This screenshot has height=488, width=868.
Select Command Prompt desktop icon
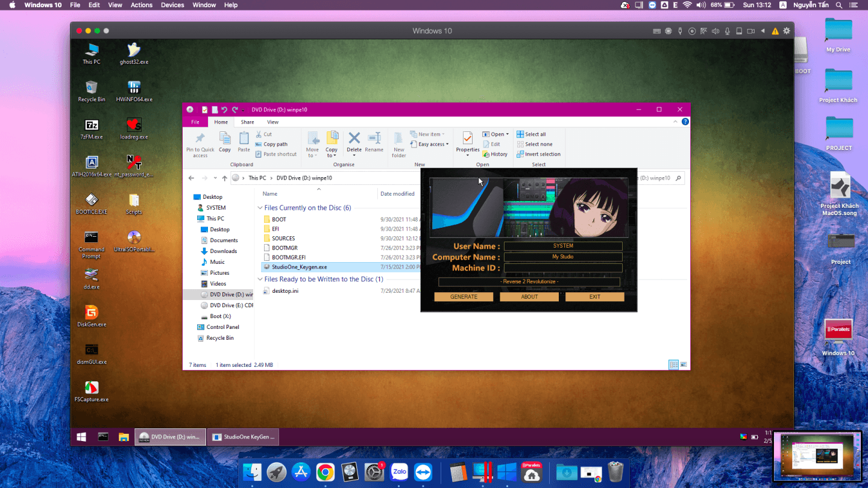[92, 245]
